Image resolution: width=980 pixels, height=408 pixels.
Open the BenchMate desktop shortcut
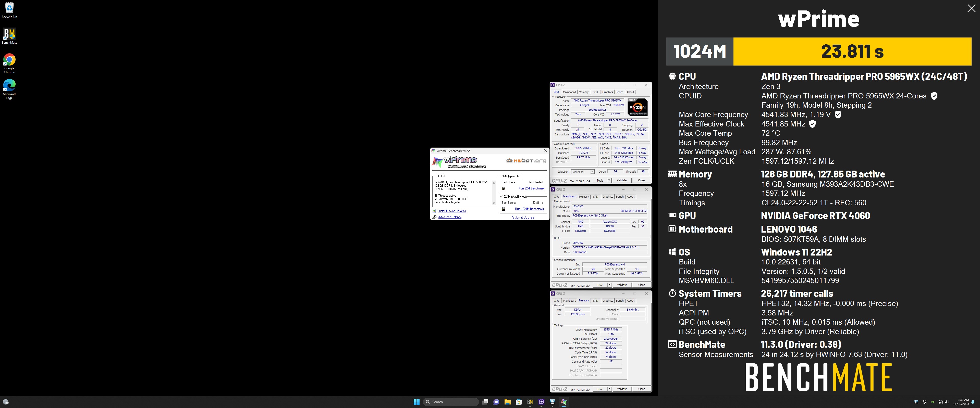coord(9,36)
